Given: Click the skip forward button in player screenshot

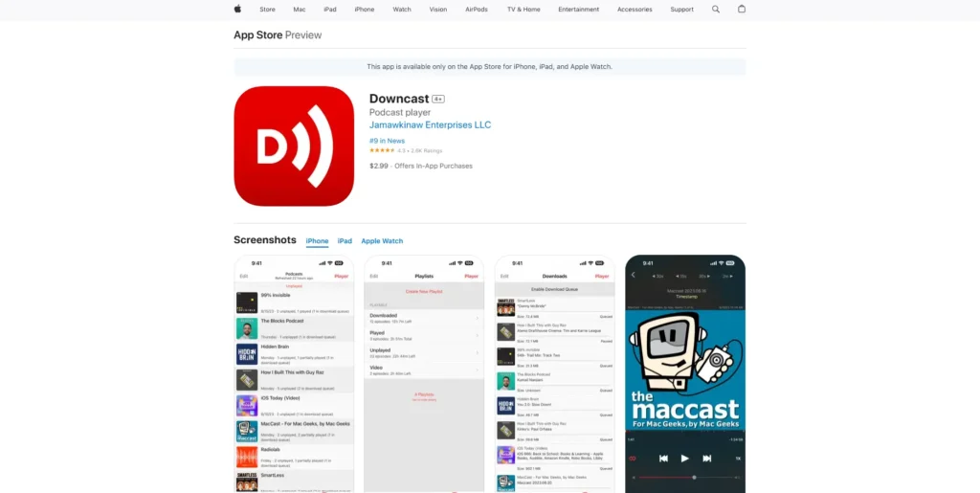Looking at the screenshot, I should coord(707,458).
